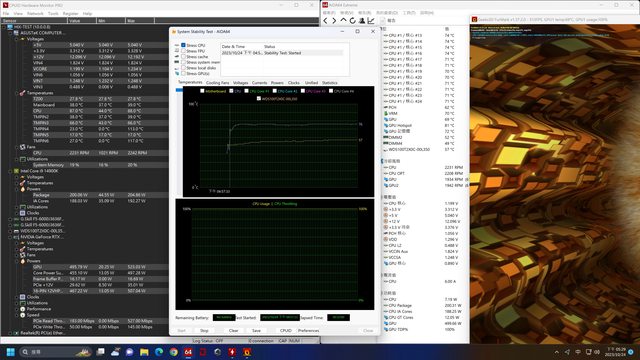Image resolution: width=640 pixels, height=360 pixels.
Task: Launch Google Chrome from the taskbar
Action: pos(173,352)
